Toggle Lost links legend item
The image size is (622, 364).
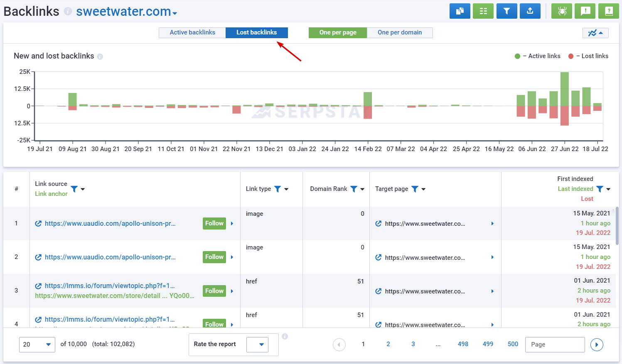pos(588,56)
